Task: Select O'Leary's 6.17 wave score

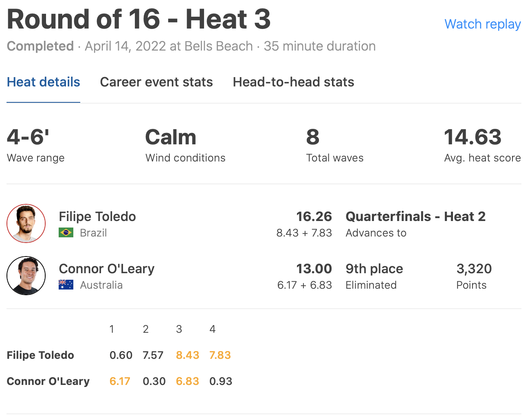Action: coord(120,381)
